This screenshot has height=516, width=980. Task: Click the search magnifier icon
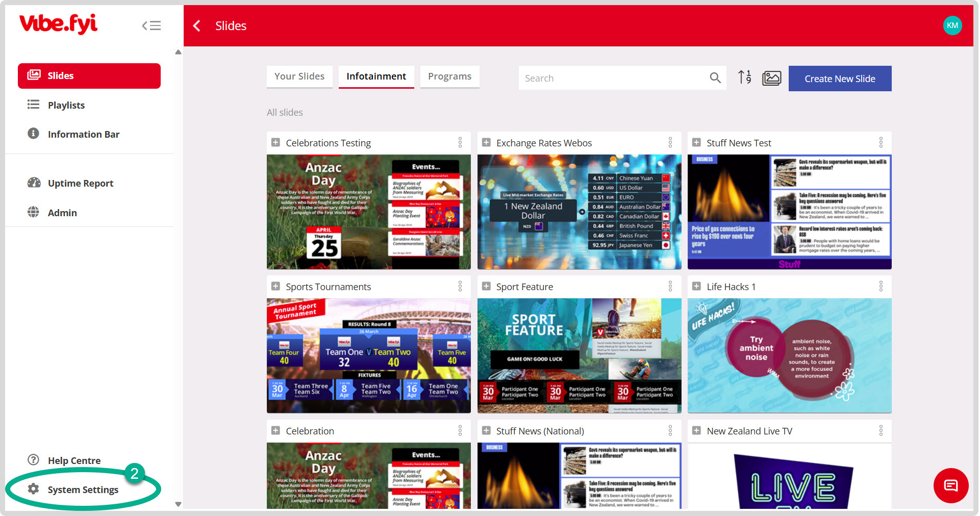tap(715, 78)
